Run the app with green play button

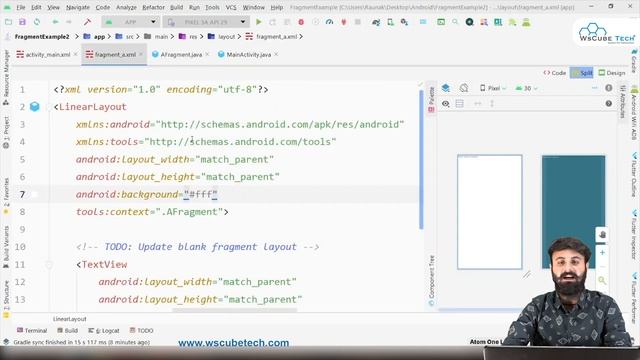(x=258, y=22)
